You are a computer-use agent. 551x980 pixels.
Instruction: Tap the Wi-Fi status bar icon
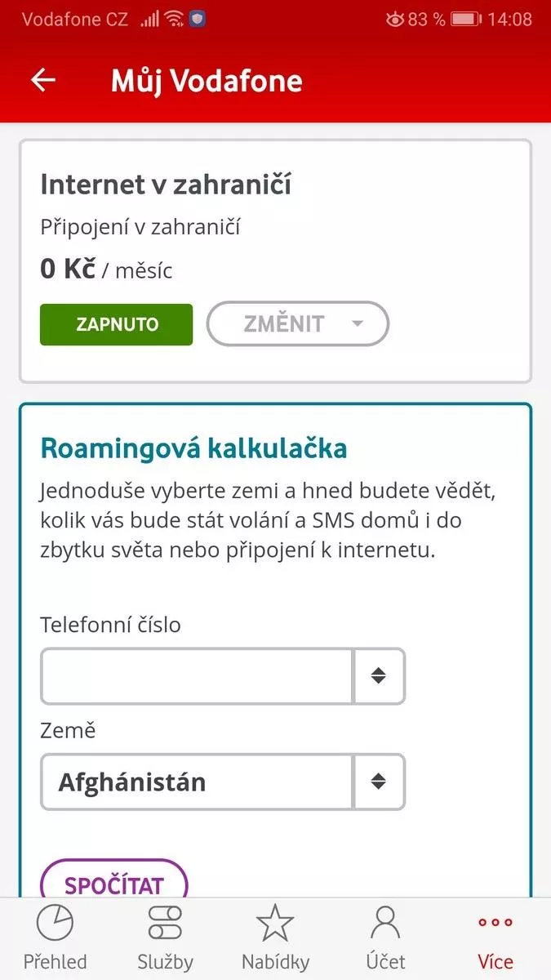coord(174,19)
